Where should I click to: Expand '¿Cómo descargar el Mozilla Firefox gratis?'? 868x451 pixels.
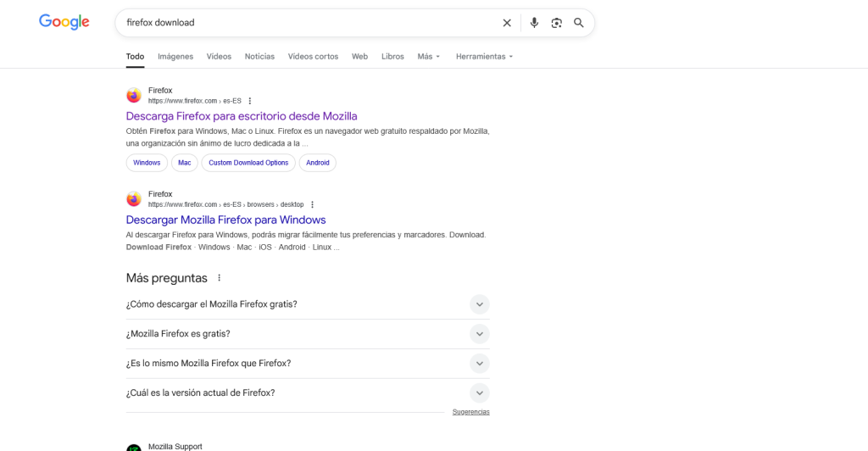tap(479, 304)
